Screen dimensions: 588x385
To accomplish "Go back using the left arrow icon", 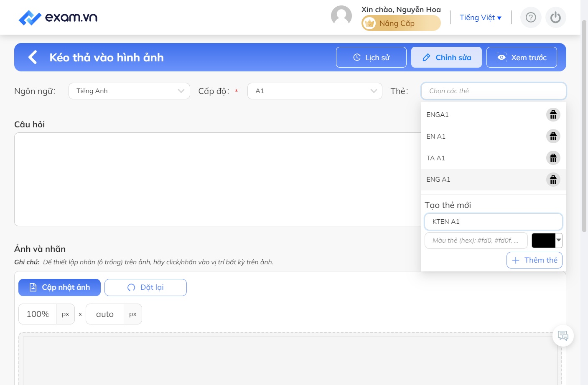I will click(33, 57).
